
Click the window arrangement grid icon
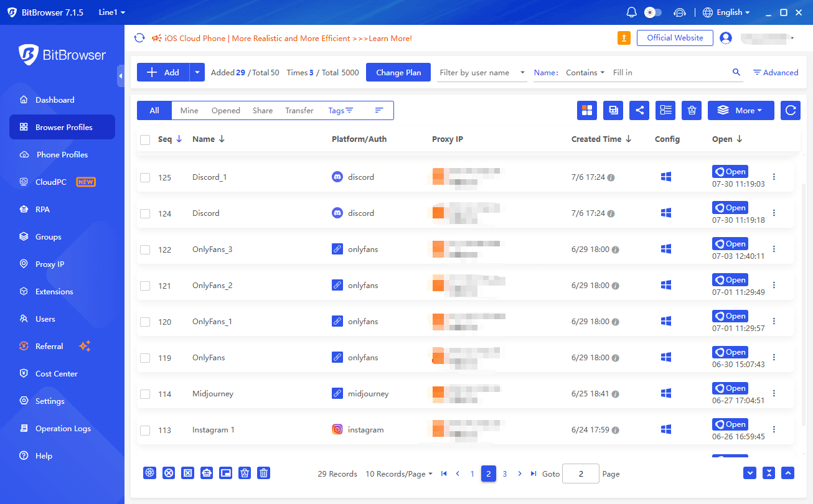point(587,110)
